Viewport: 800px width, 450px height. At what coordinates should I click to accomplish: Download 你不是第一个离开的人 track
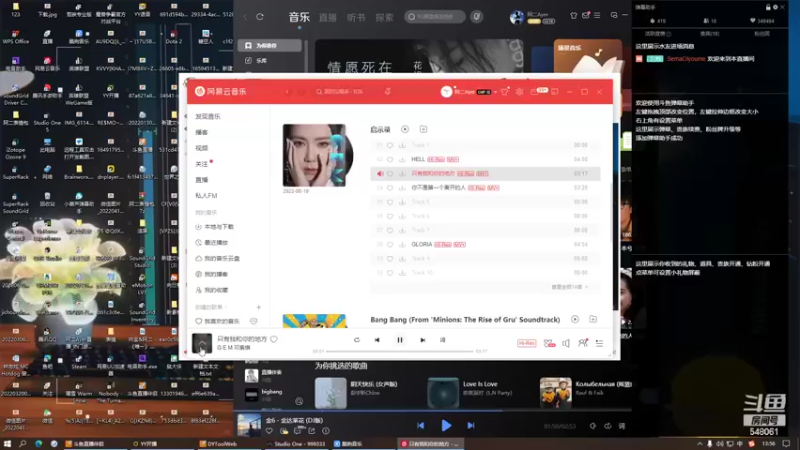pyautogui.click(x=402, y=188)
